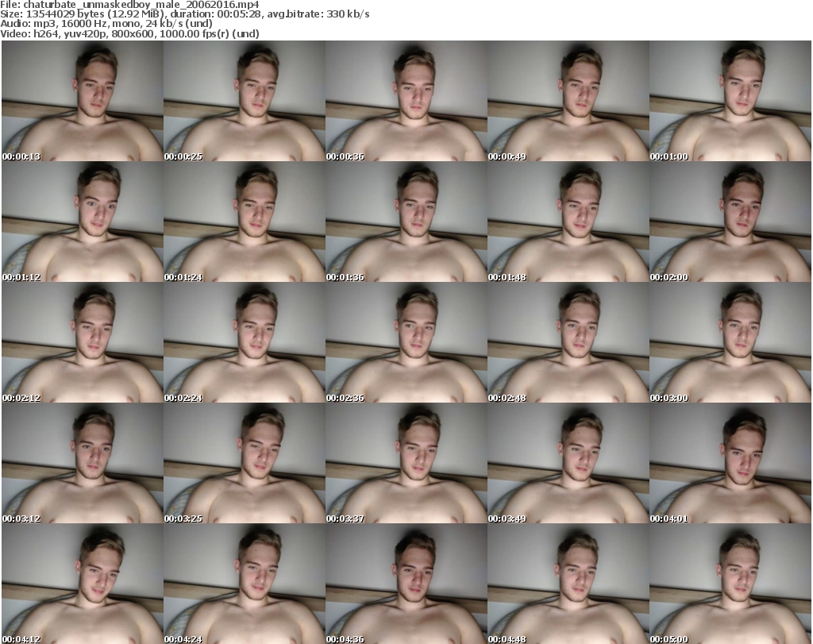Select the thumbnail stamped 00:00:49

(568, 101)
